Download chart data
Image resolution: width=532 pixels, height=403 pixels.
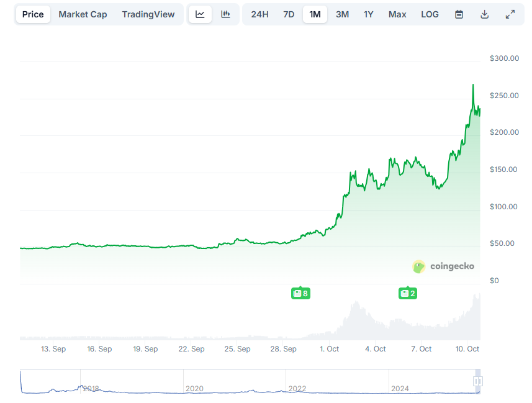pyautogui.click(x=484, y=14)
